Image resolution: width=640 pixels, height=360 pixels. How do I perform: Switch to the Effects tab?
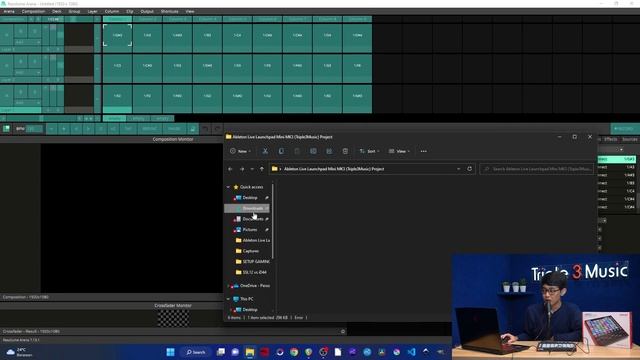coord(611,139)
